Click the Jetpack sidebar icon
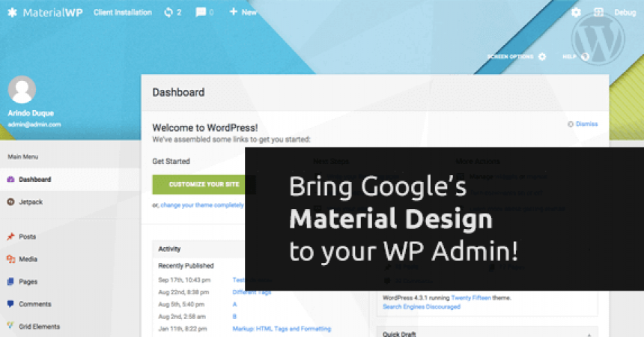The height and width of the screenshot is (337, 644). coord(10,201)
